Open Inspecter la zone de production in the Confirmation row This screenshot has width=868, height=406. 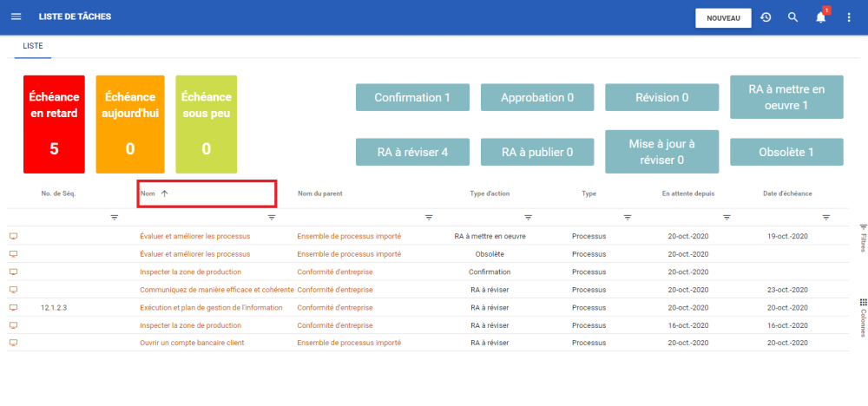[x=190, y=272]
